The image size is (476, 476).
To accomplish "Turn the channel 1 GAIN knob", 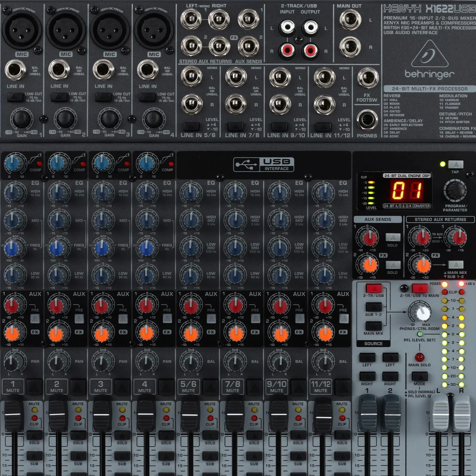I will (21, 119).
